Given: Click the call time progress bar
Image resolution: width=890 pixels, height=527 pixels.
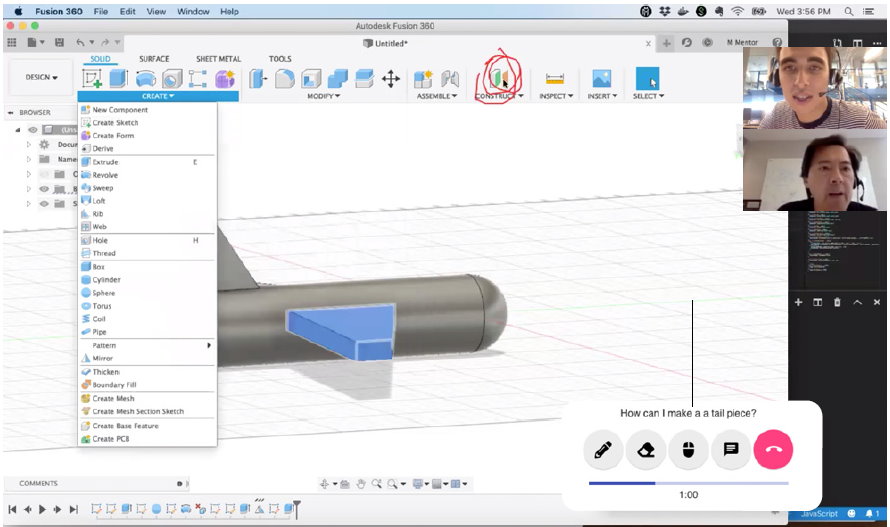Looking at the screenshot, I should [689, 483].
